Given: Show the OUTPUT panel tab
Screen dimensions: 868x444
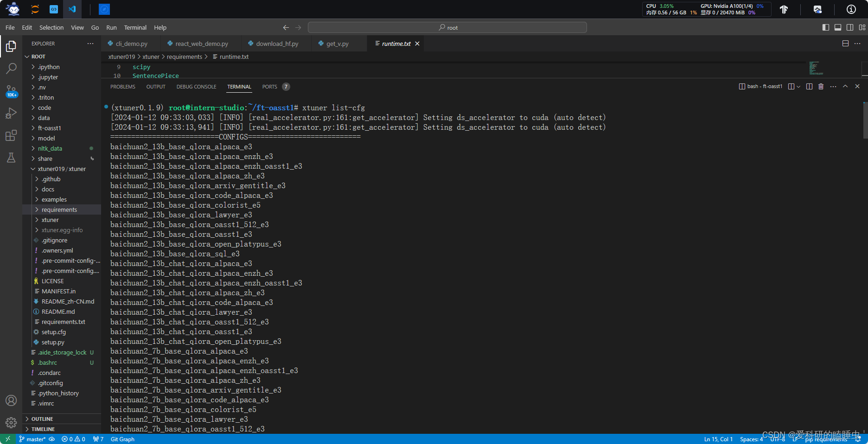Looking at the screenshot, I should [156, 87].
